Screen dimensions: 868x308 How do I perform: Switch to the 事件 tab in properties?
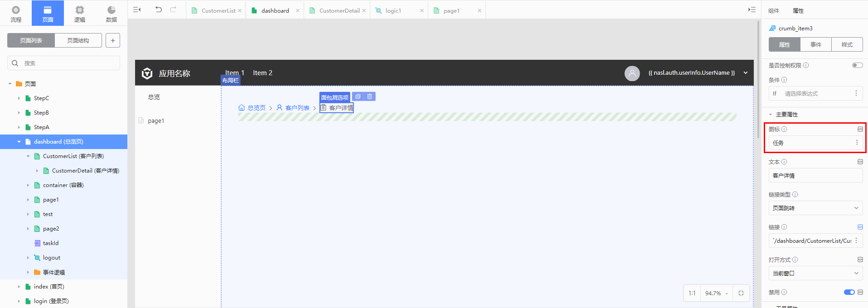tap(816, 44)
